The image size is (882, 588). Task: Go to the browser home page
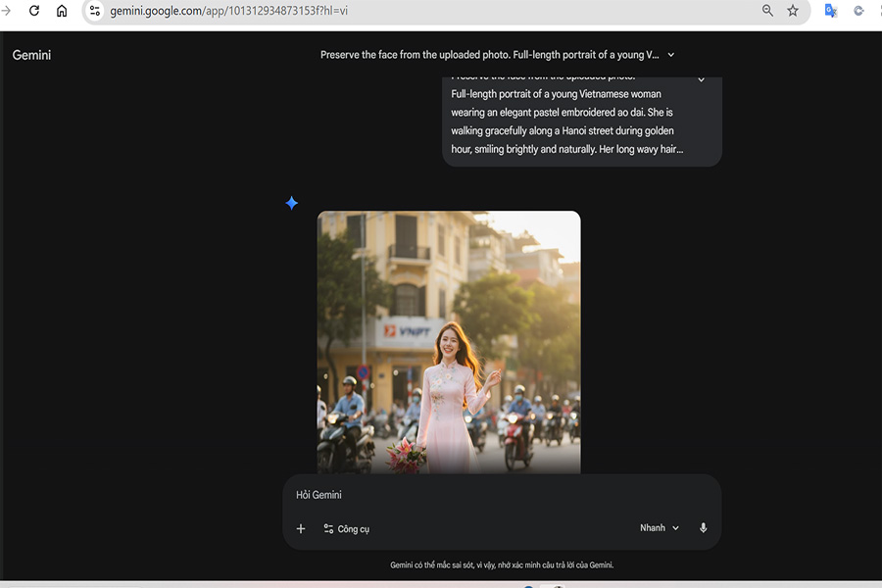pyautogui.click(x=62, y=11)
